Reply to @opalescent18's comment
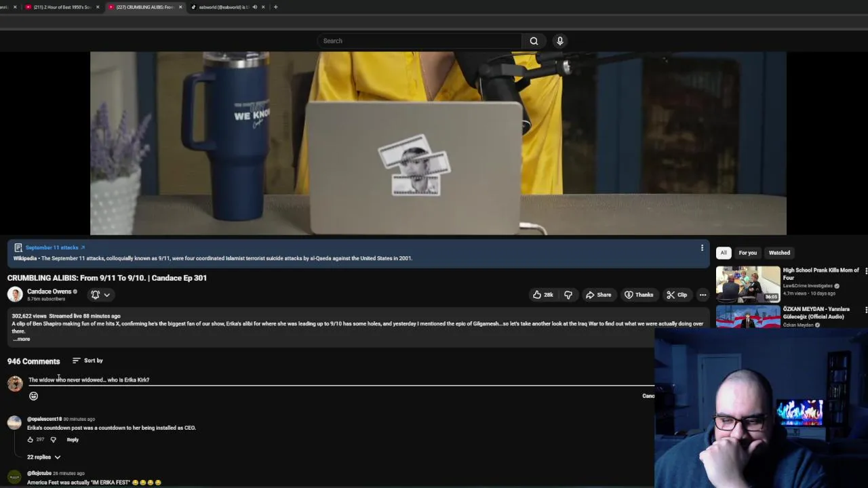868x488 pixels. tap(73, 440)
